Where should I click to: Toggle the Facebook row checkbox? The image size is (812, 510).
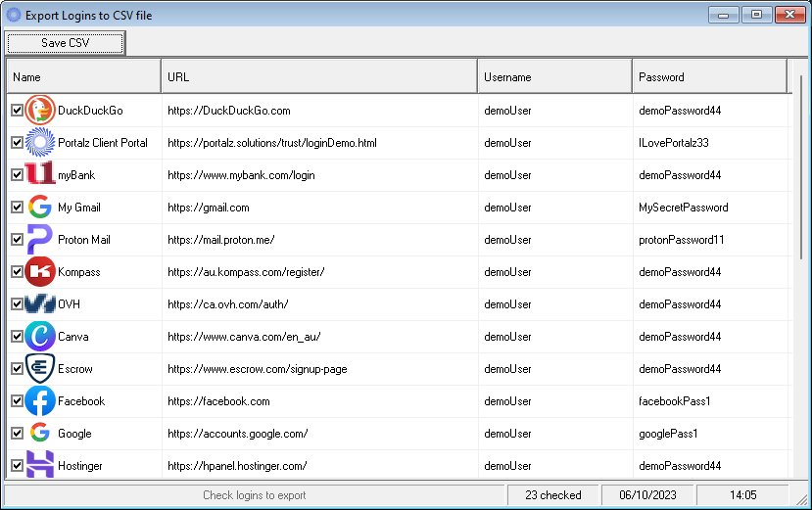(x=17, y=400)
